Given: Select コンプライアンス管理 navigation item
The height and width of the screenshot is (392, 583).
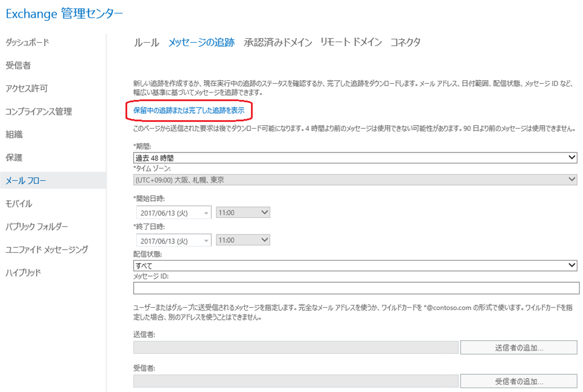Looking at the screenshot, I should (39, 112).
